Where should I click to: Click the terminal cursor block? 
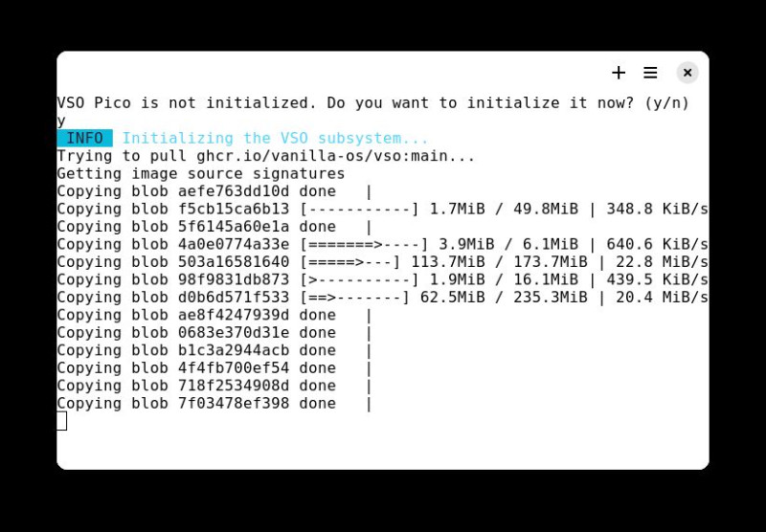coord(61,421)
